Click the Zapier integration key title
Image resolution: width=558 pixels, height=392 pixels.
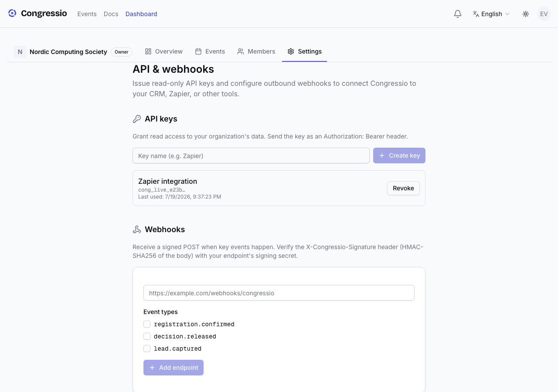pos(168,181)
